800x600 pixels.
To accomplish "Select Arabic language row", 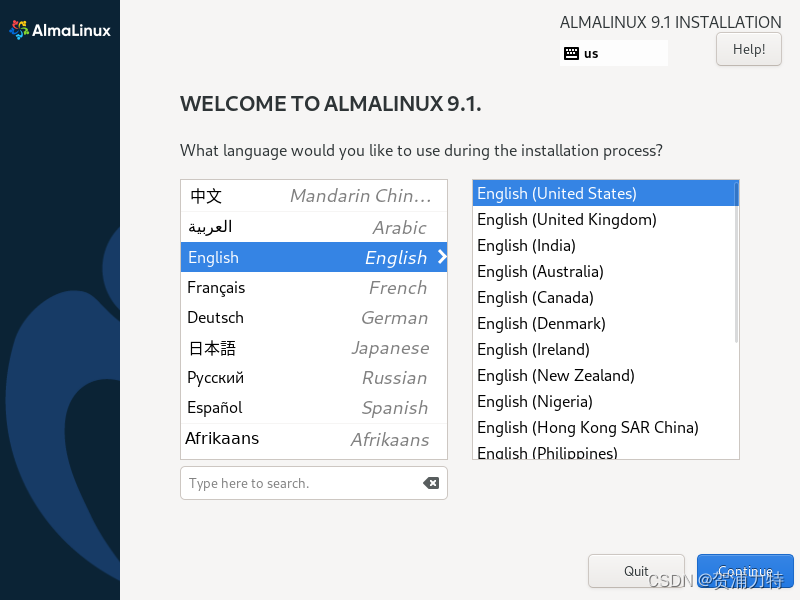I will click(314, 227).
